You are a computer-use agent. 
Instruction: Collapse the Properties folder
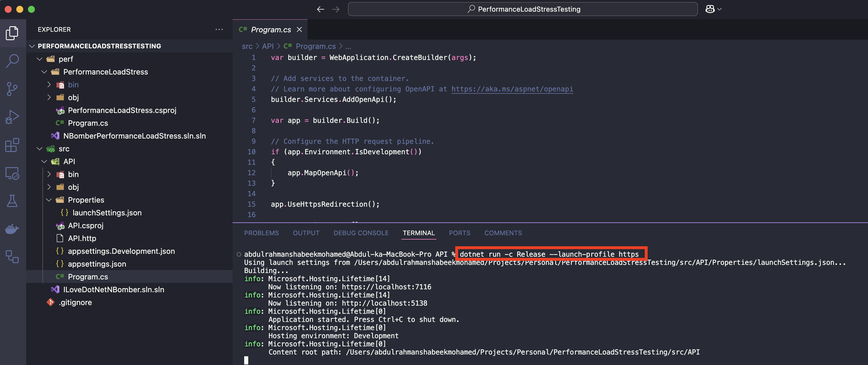(x=49, y=200)
